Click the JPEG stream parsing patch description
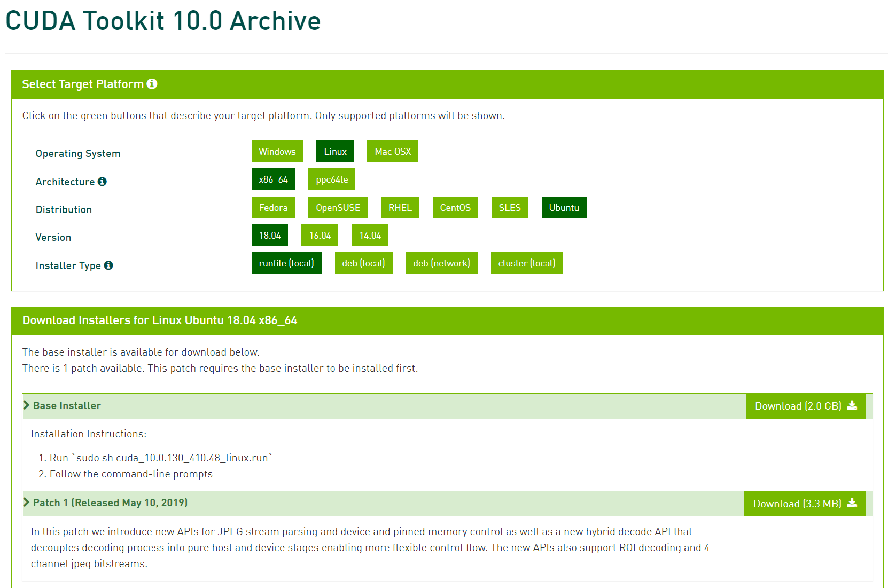The width and height of the screenshot is (888, 588). tap(370, 547)
